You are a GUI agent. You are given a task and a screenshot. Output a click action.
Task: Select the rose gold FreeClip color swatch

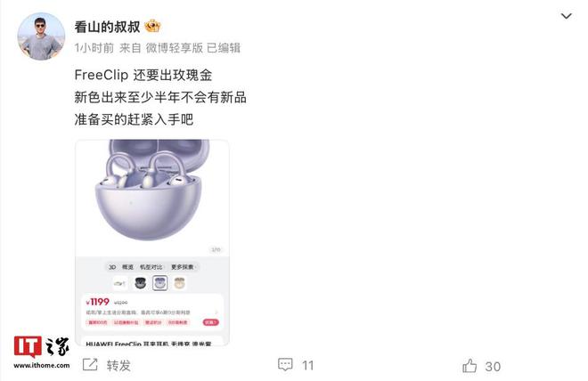click(180, 283)
